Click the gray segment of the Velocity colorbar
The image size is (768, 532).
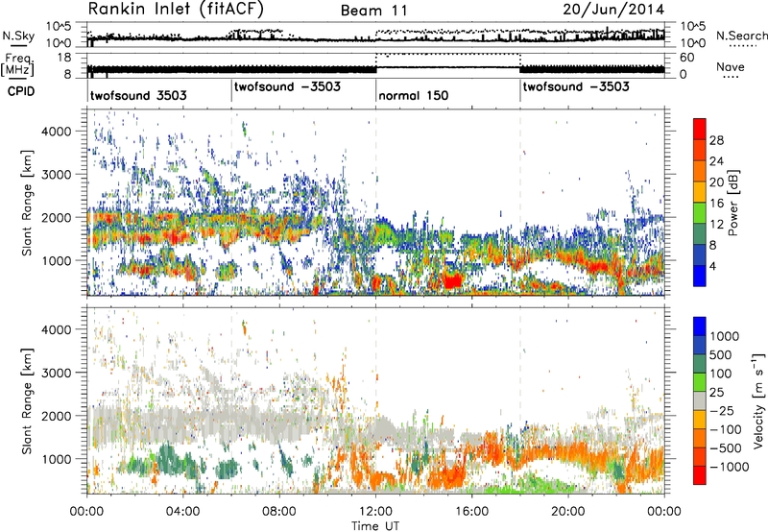(700, 400)
